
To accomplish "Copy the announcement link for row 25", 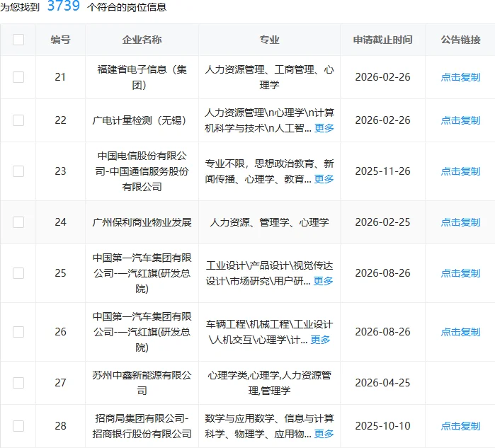I will click(x=460, y=273).
